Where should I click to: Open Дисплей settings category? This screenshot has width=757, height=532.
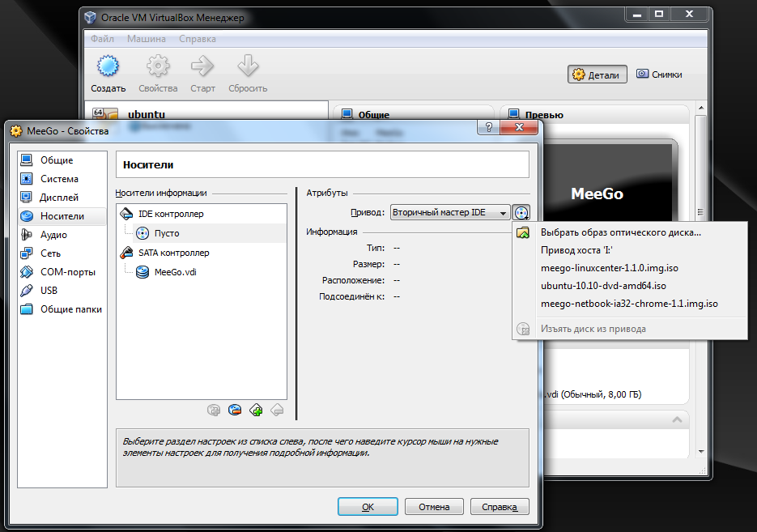(59, 198)
